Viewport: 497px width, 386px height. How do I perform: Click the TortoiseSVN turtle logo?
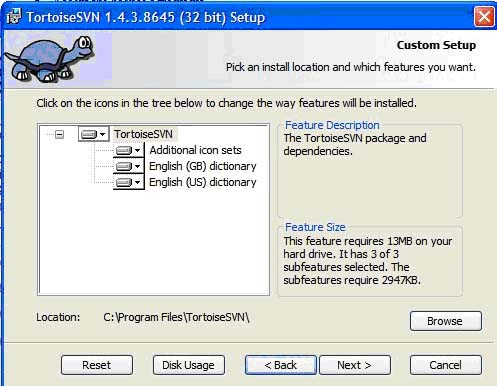click(x=50, y=59)
